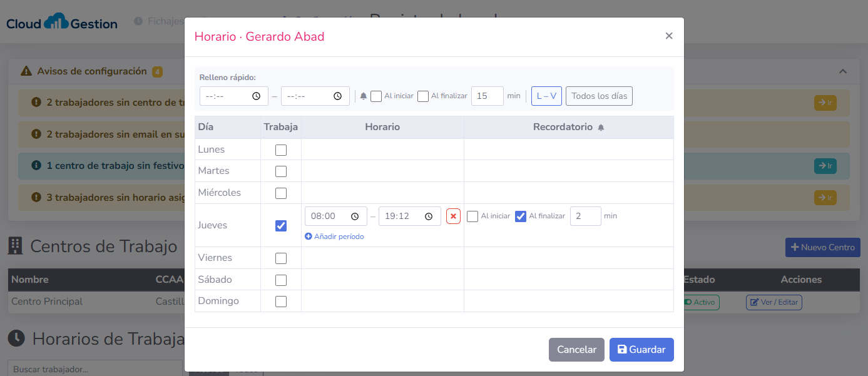
Task: Click the Jueves reminder minutes field showing 2
Action: pos(586,216)
